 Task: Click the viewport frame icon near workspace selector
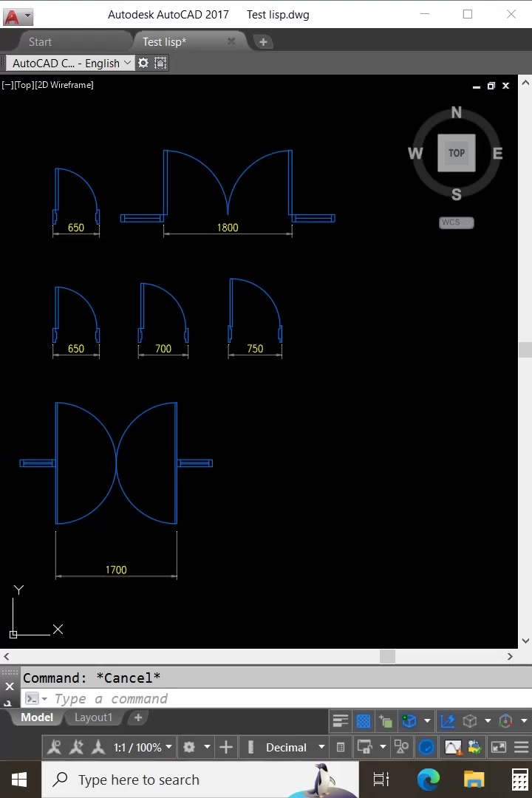click(160, 63)
